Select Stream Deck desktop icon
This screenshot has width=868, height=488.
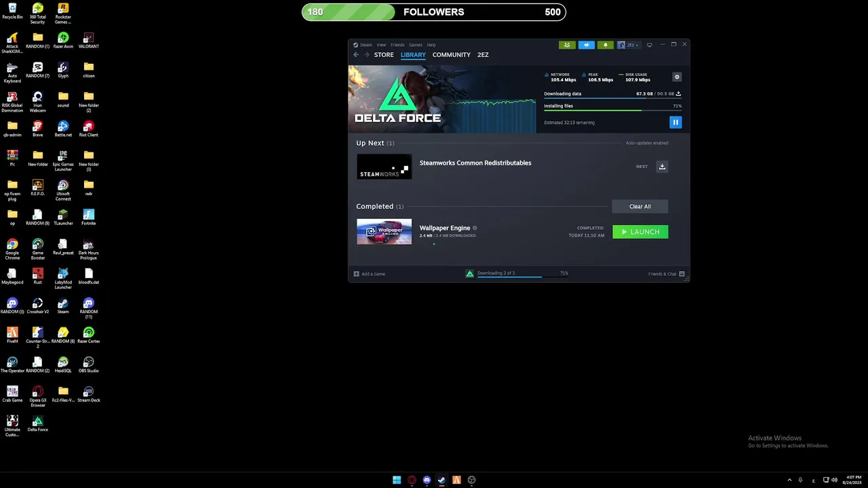pos(89,394)
